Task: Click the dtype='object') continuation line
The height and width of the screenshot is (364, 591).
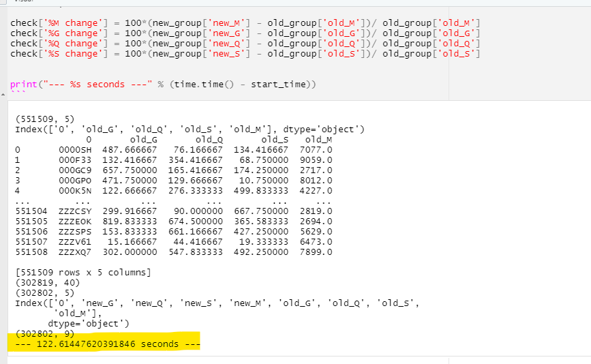Action: [89, 323]
